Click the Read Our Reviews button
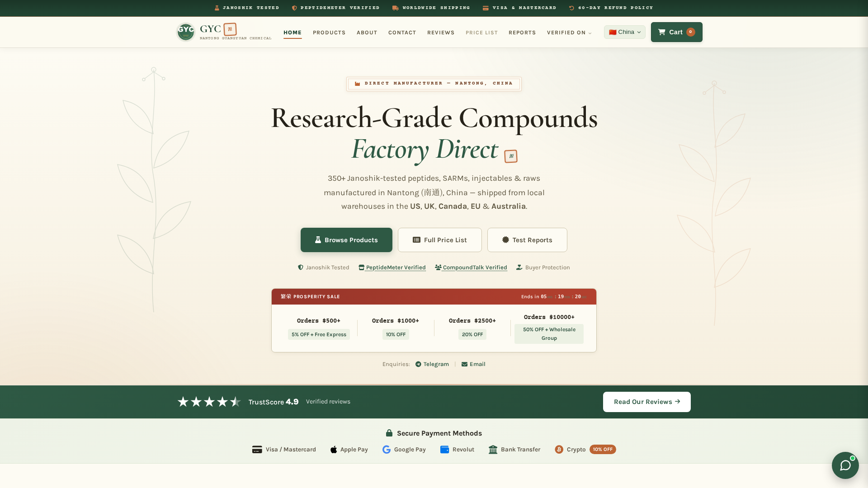868x488 pixels. (x=647, y=402)
